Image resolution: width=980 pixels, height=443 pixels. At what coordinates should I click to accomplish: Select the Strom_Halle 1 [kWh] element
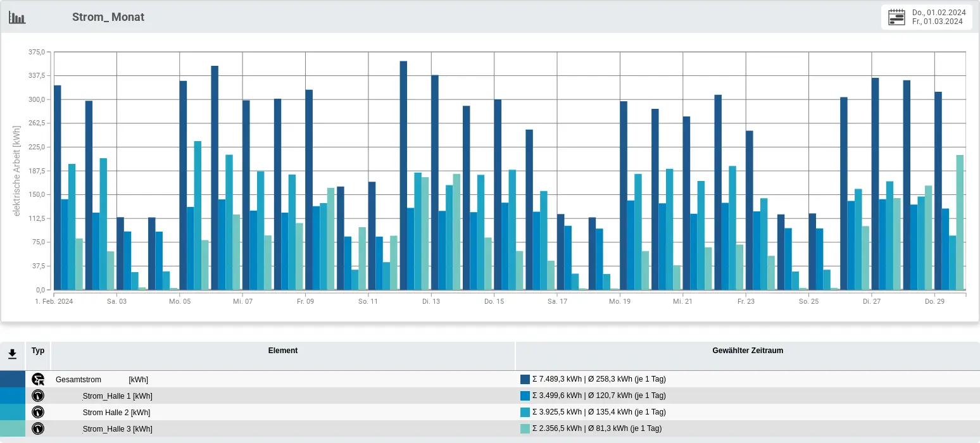tap(117, 396)
